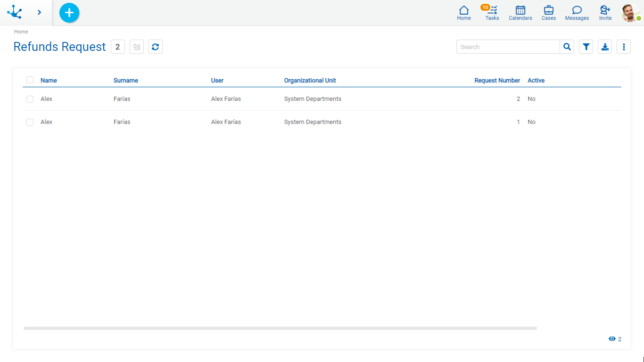Viewport: 644px width, 362px height.
Task: Open the three-dot more options menu
Action: click(x=624, y=47)
